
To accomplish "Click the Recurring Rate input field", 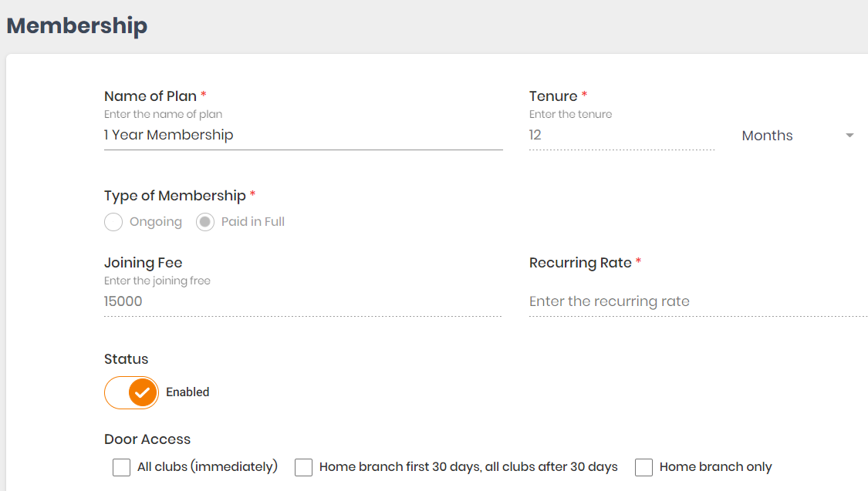I will coord(698,301).
